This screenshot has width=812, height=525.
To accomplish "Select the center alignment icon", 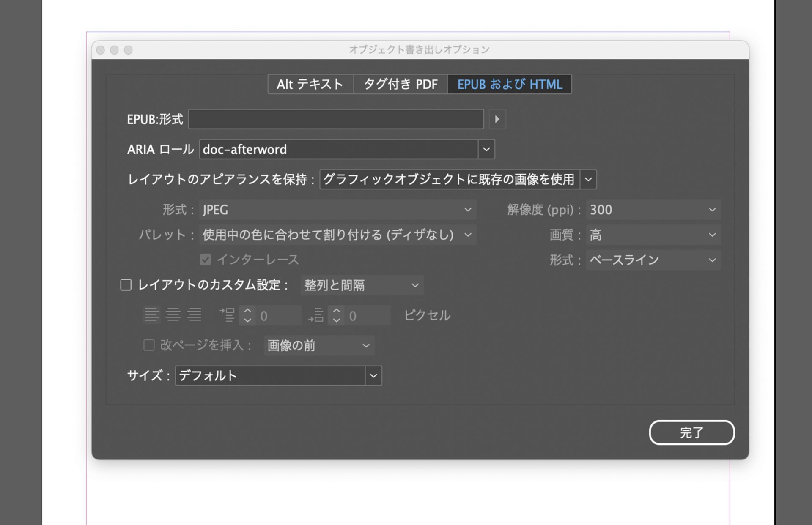I will point(173,315).
